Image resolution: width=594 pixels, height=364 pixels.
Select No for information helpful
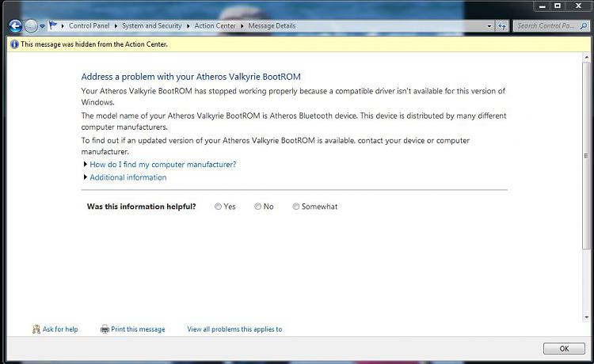click(257, 207)
